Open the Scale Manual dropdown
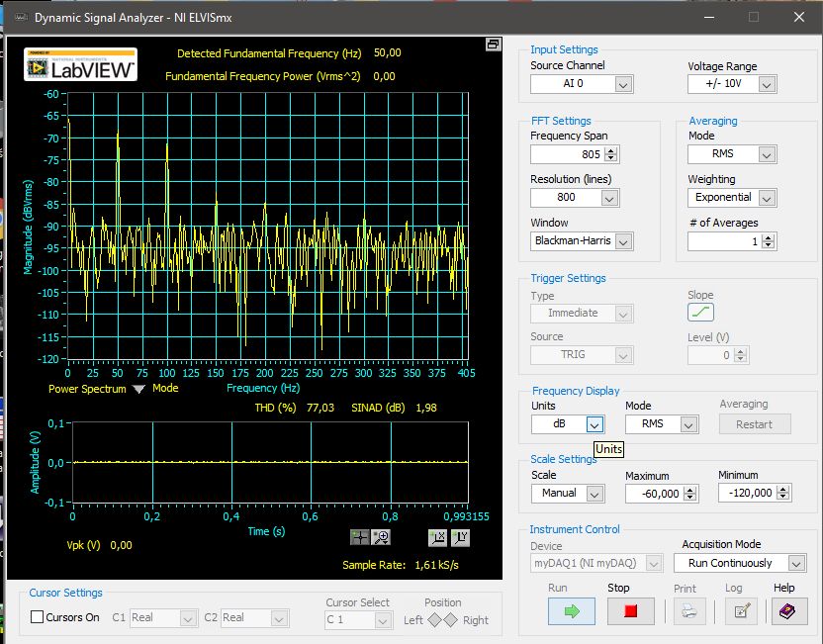 click(x=594, y=494)
